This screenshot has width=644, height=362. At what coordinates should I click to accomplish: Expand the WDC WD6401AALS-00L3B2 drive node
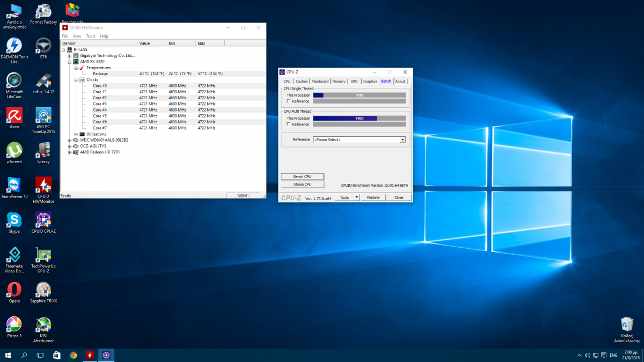point(70,140)
